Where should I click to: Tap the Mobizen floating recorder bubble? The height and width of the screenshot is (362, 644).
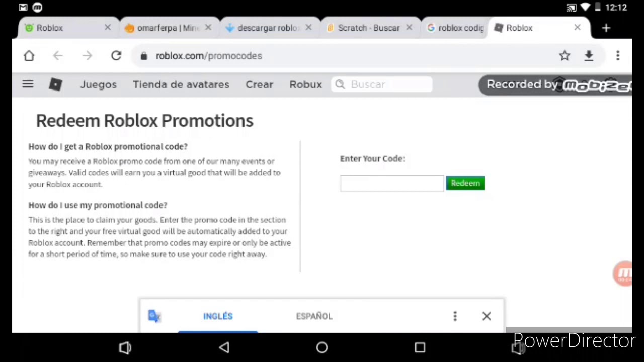(x=623, y=274)
